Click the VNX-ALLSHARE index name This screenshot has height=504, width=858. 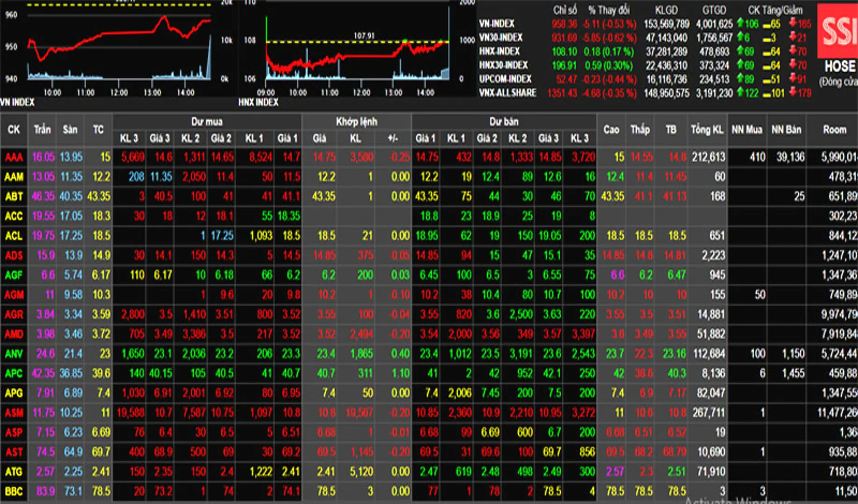click(x=507, y=93)
